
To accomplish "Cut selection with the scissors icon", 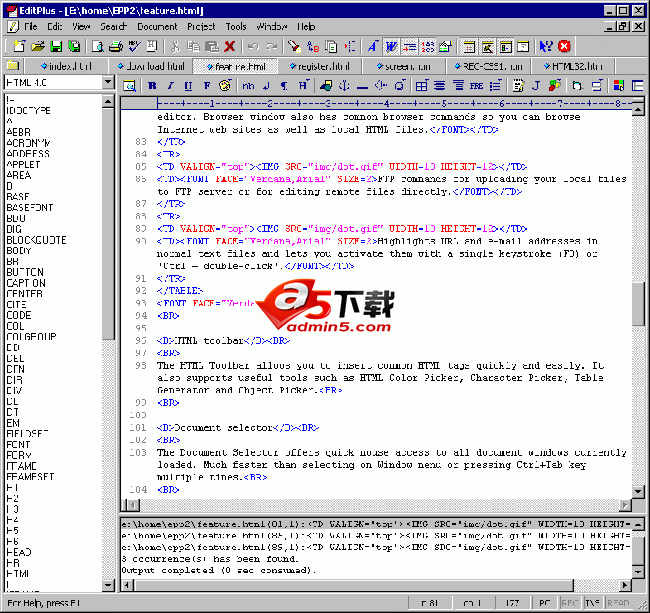I will tap(175, 46).
